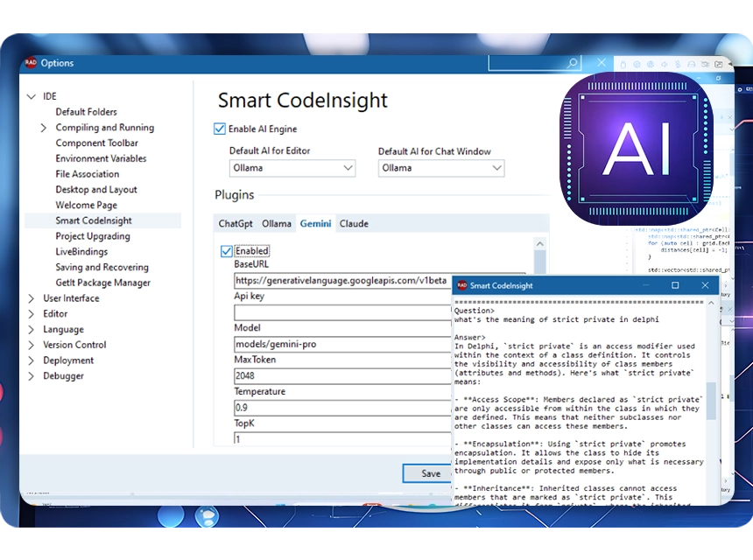
Task: Switch to the Ollama plugin tab
Action: point(277,224)
